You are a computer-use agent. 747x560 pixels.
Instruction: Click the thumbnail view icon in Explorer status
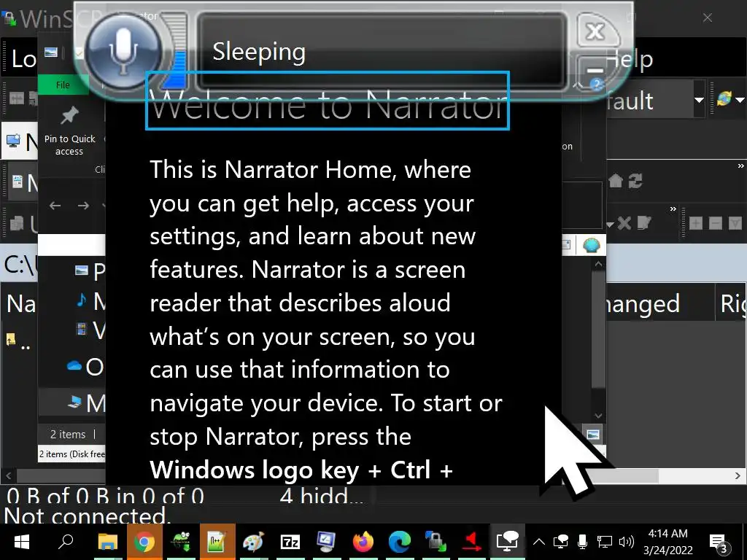[x=593, y=434]
